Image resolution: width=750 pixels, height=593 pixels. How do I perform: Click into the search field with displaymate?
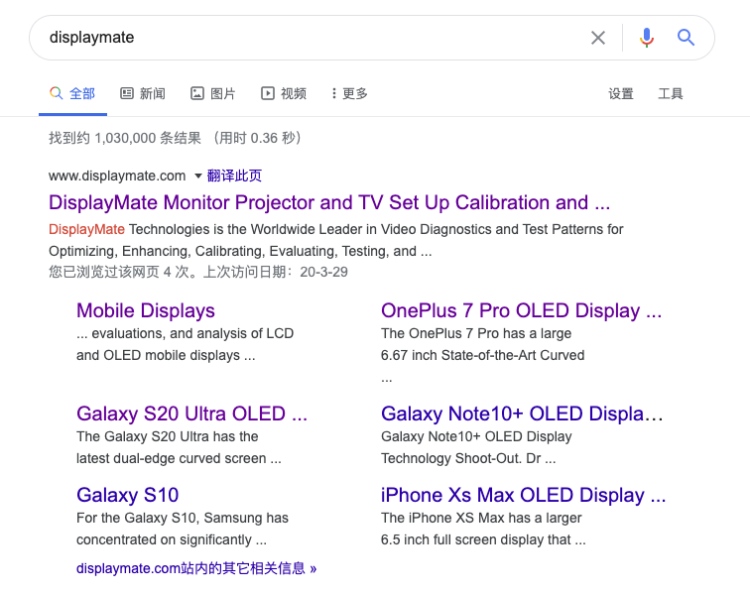[300, 38]
